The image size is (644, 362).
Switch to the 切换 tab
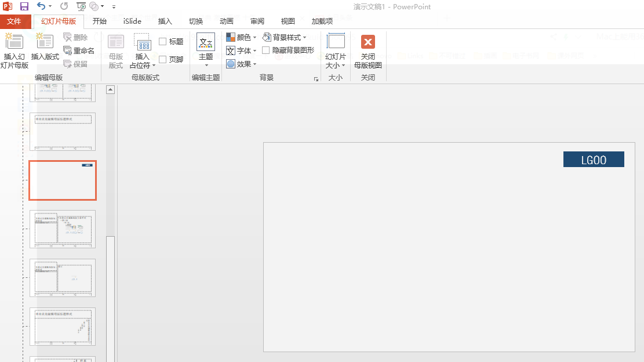[x=196, y=21]
